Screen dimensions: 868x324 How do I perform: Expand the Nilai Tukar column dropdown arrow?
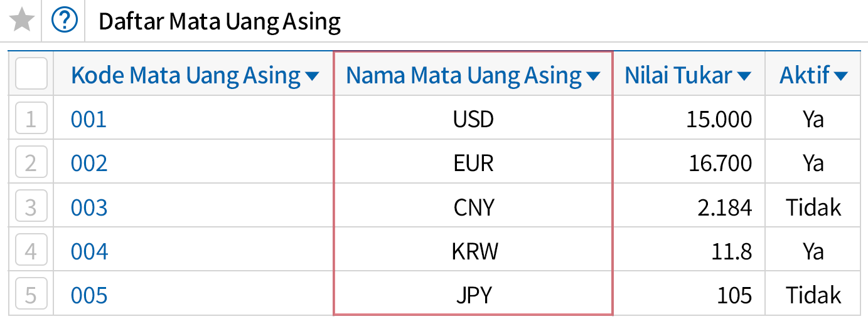tap(744, 76)
